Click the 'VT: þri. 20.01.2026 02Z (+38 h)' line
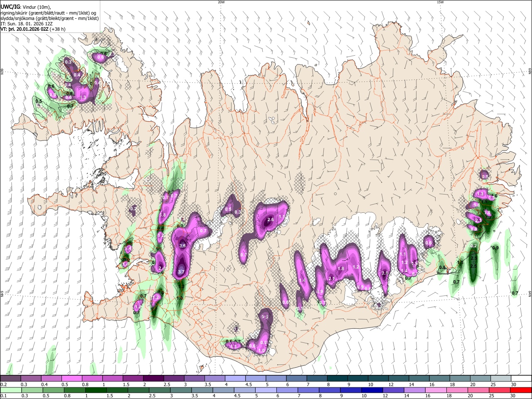The image size is (532, 399). coord(33,29)
